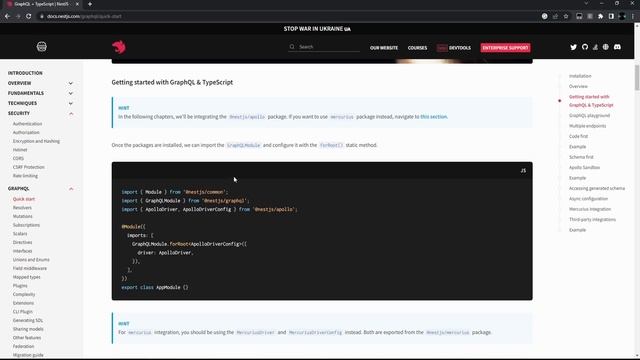Expand the Fundamentals sidebar section

[71, 93]
